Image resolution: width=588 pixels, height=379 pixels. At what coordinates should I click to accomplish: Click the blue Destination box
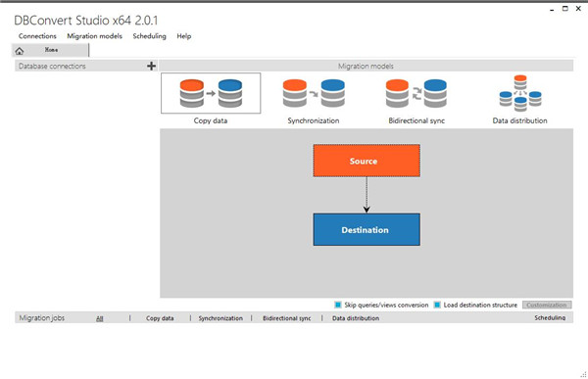[x=367, y=229]
